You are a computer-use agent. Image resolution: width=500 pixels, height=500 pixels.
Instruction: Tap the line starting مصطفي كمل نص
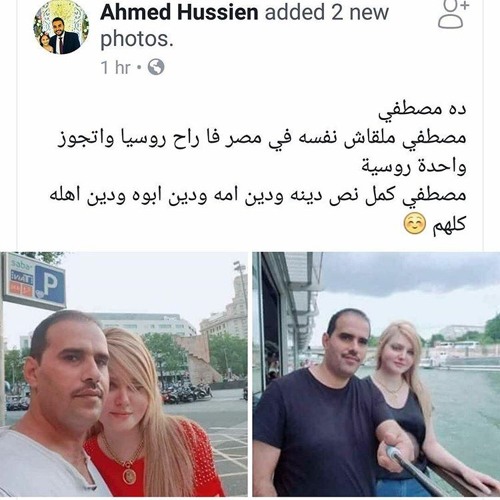pos(258,196)
